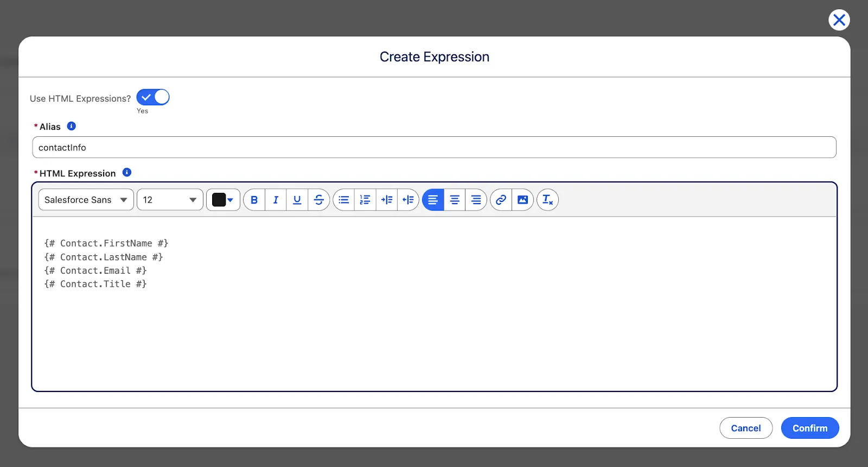Open the black text color picker
The height and width of the screenshot is (467, 868).
point(223,200)
